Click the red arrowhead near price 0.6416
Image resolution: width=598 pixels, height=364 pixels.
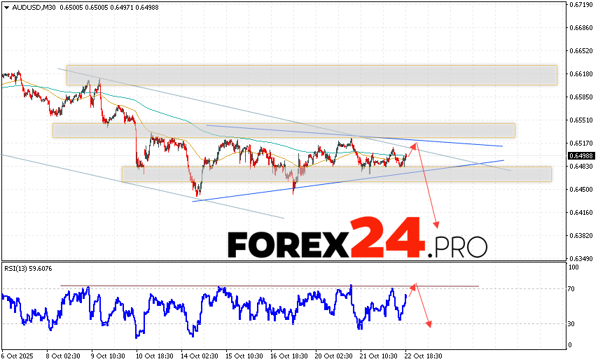(x=436, y=225)
